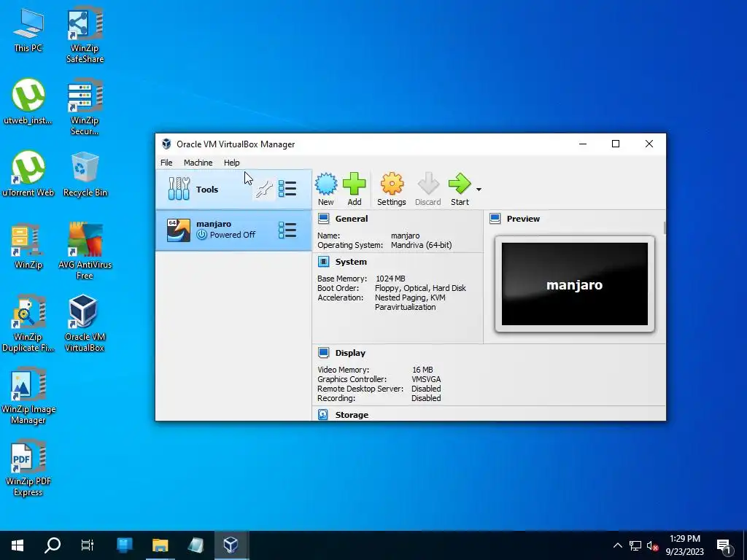Image resolution: width=747 pixels, height=560 pixels.
Task: Click the Storage section disk icon
Action: [323, 414]
